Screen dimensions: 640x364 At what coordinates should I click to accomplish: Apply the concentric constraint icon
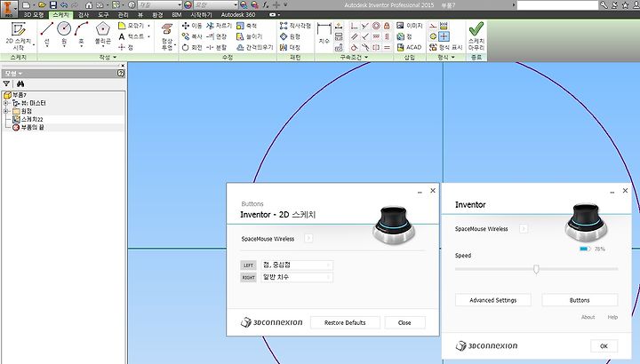[376, 26]
